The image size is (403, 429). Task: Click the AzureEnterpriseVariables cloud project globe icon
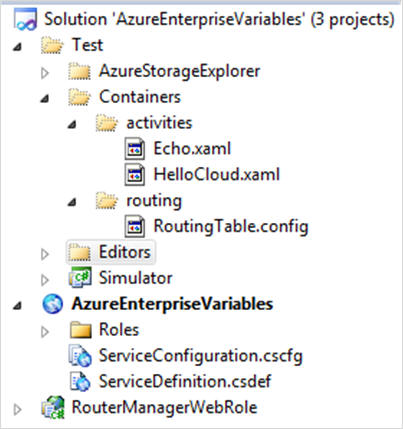pos(53,304)
